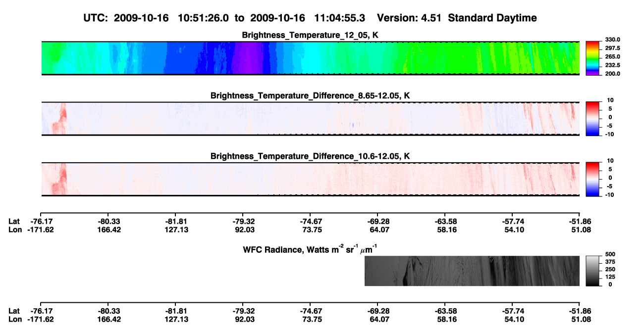Click latitude -79.32 below the 10.6-12.05 panel
The width and height of the screenshot is (644, 330).
(x=243, y=222)
